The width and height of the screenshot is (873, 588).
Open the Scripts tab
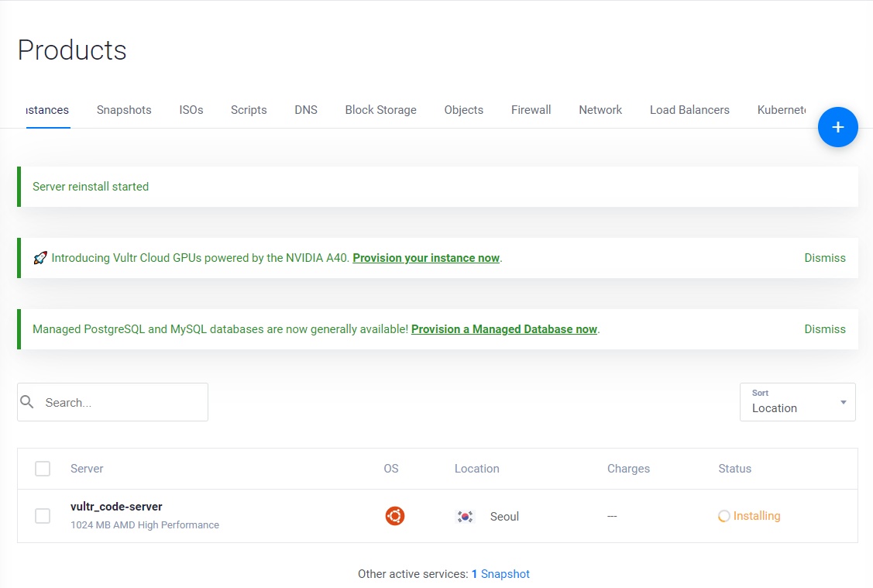249,110
